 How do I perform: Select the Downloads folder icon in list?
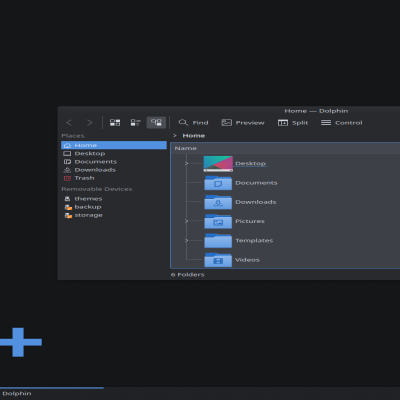pos(218,202)
